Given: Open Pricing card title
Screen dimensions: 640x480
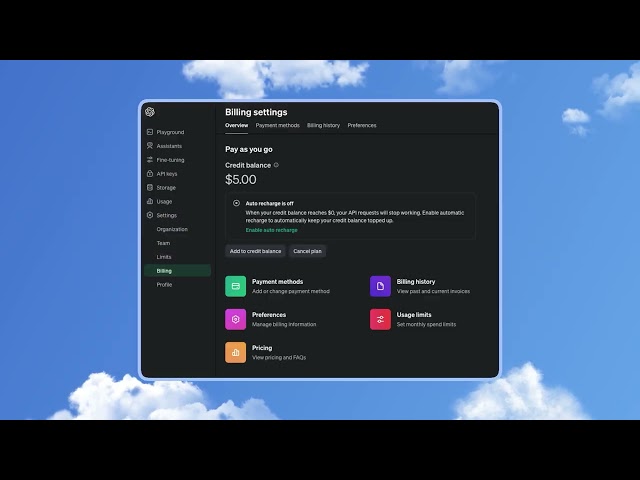Looking at the screenshot, I should [262, 348].
